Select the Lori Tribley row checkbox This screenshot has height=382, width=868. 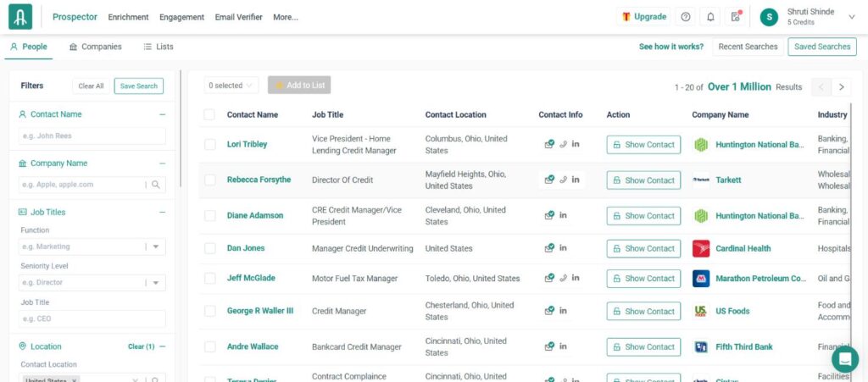(210, 144)
